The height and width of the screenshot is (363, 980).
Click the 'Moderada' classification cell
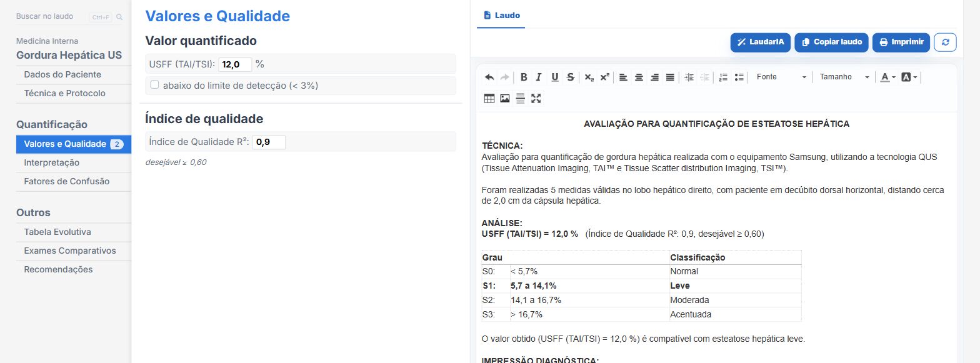coord(735,300)
